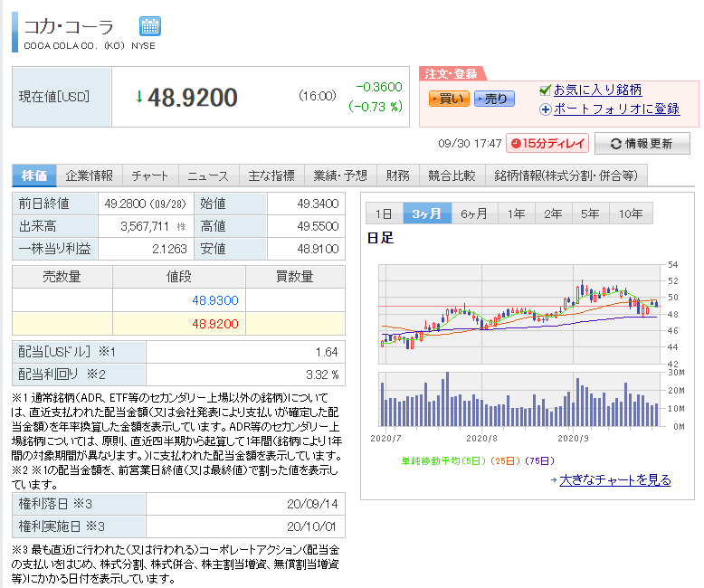This screenshot has height=588, width=704.
Task: Click the (75日) moving average legend label
Action: pyautogui.click(x=539, y=461)
